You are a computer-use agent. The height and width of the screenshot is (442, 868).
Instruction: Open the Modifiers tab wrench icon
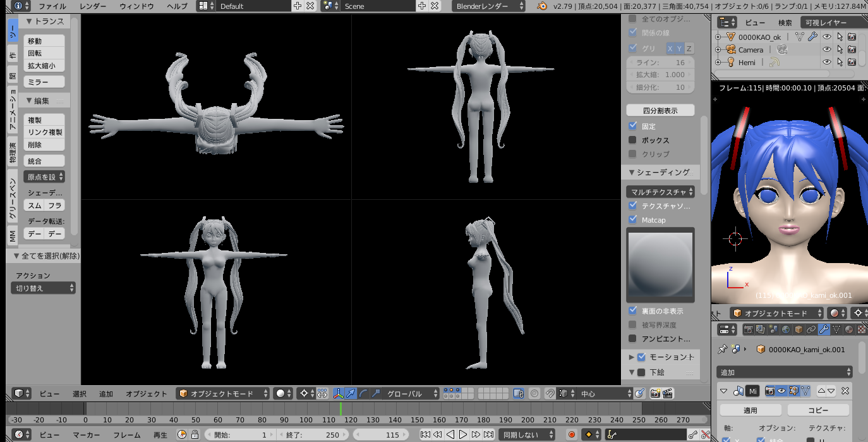[x=823, y=329]
